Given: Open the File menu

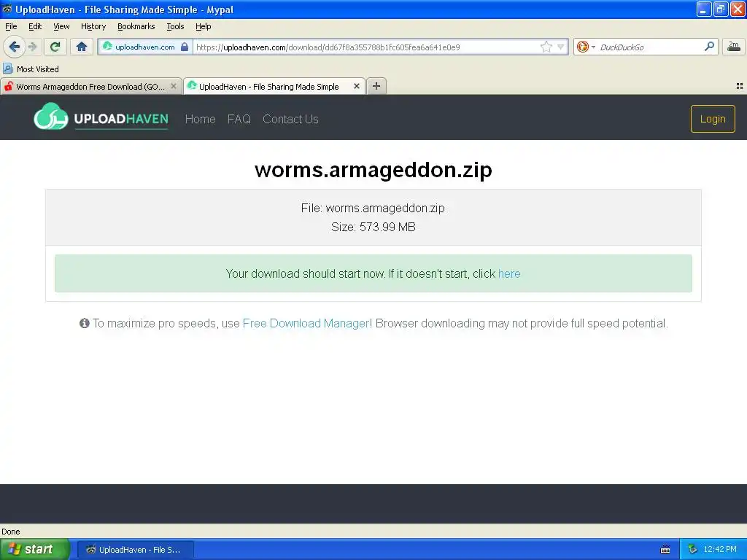Looking at the screenshot, I should click(x=11, y=26).
